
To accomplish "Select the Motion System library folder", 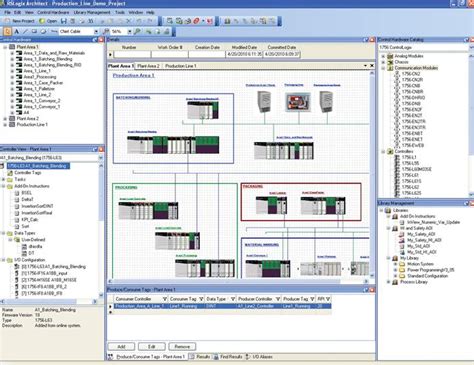I will [x=420, y=264].
